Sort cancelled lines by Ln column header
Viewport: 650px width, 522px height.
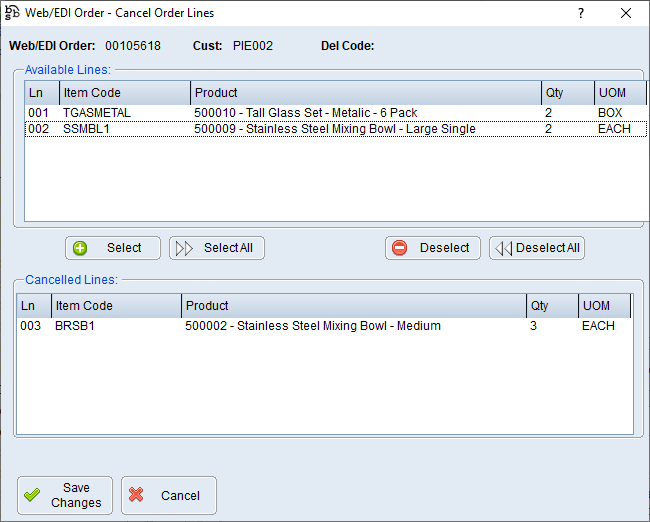pos(33,306)
